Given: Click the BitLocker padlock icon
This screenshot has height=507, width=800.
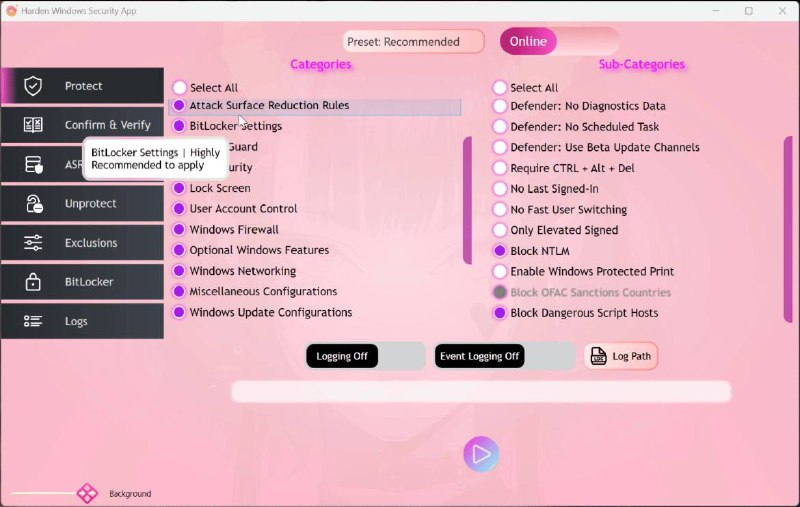Looking at the screenshot, I should (x=33, y=282).
